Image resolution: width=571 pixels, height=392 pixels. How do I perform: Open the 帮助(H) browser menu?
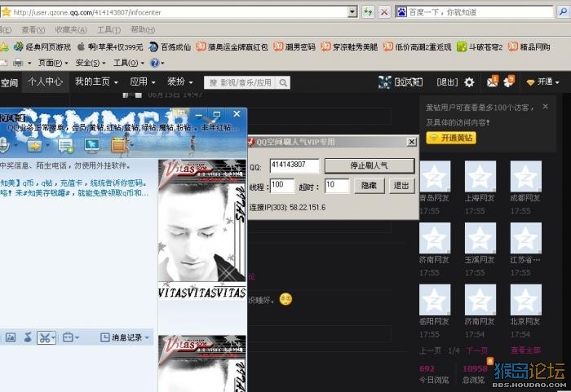(143, 30)
